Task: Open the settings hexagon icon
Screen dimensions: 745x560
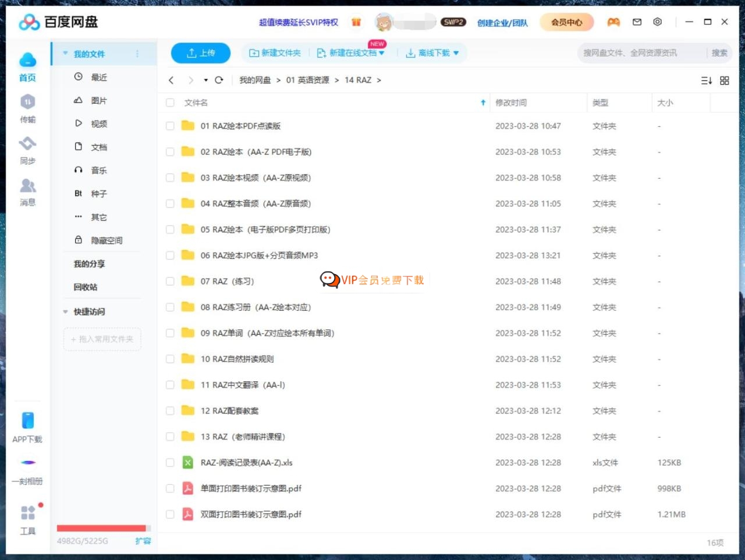Action: (x=657, y=22)
